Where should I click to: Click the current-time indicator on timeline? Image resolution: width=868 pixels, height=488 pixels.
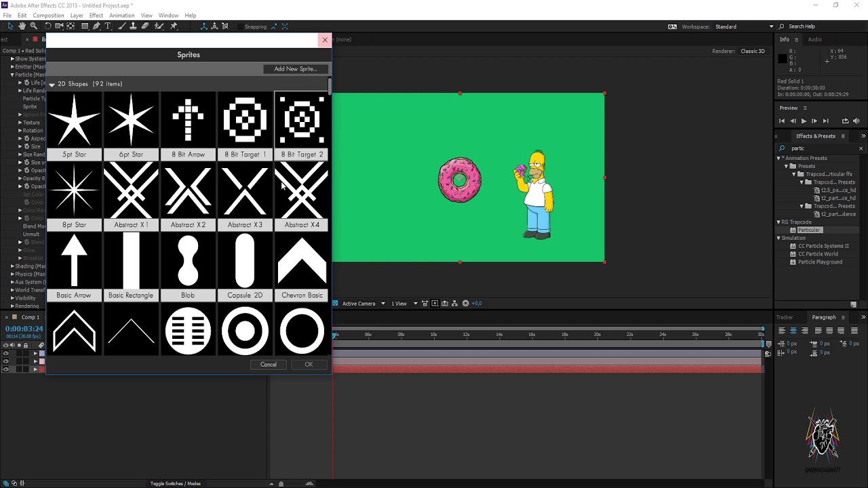(x=334, y=335)
